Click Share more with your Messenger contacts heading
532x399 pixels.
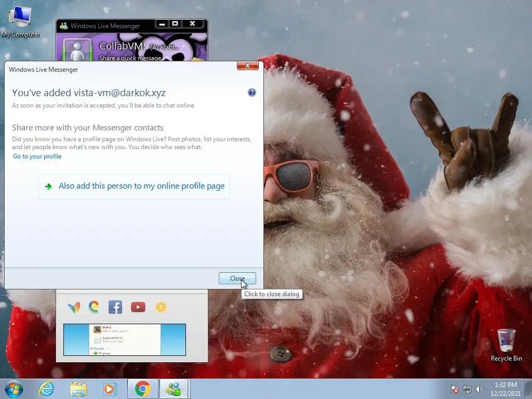pos(87,128)
